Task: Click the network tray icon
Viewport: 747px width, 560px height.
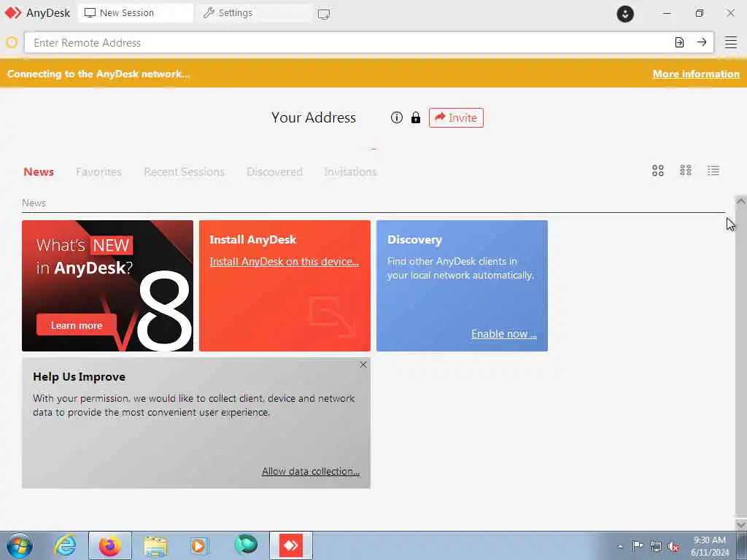Action: click(656, 547)
